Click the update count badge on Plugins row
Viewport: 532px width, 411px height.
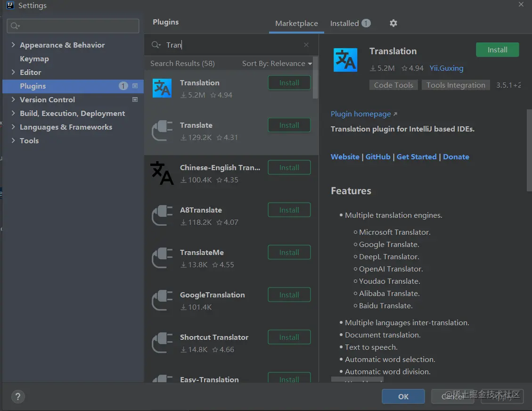click(x=123, y=86)
